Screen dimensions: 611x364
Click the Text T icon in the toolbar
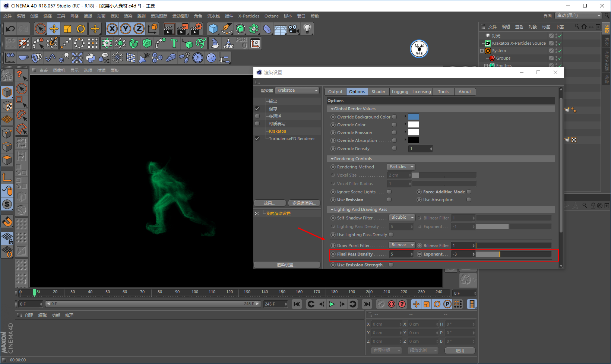[174, 43]
